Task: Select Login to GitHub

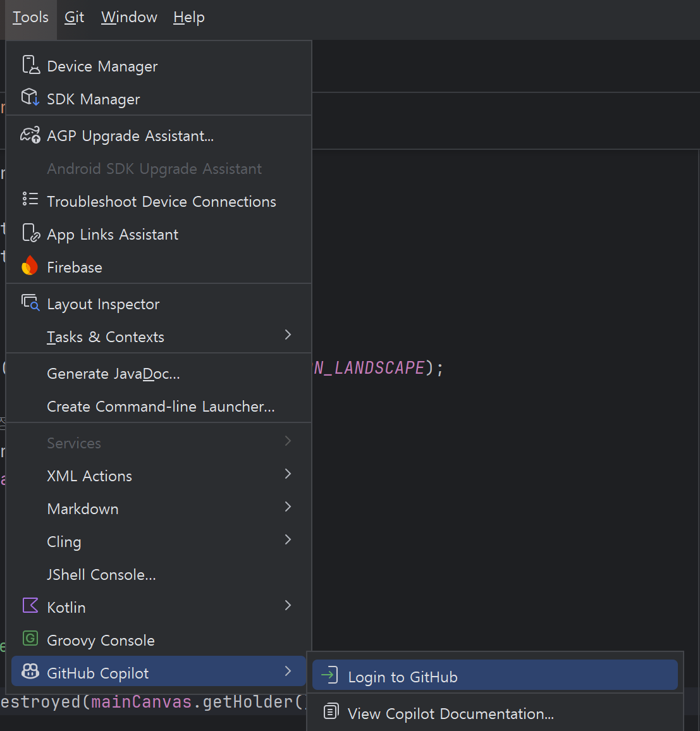Action: click(495, 675)
